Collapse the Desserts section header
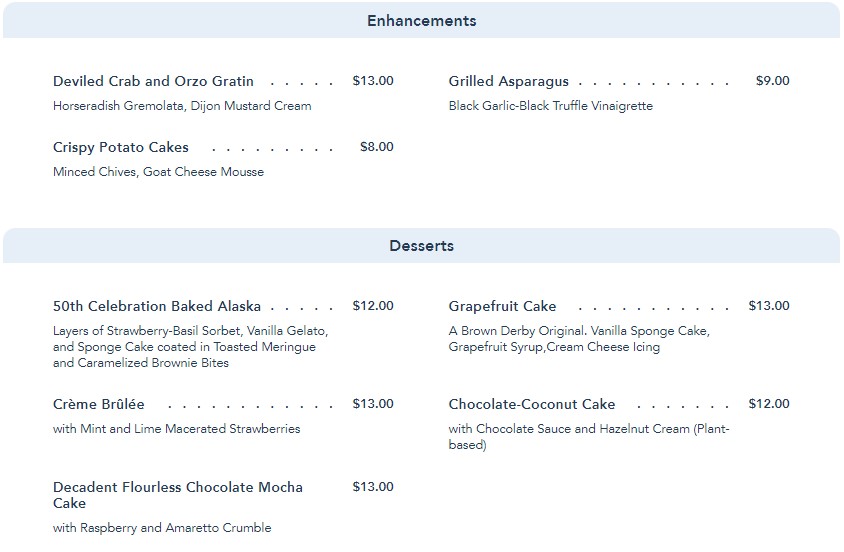 click(x=421, y=246)
